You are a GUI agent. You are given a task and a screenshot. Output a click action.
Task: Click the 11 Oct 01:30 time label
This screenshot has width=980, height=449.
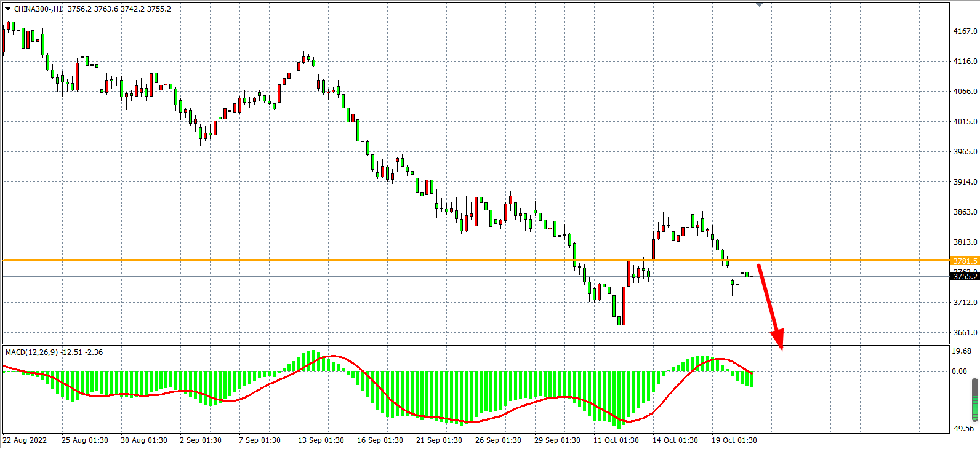[616, 440]
